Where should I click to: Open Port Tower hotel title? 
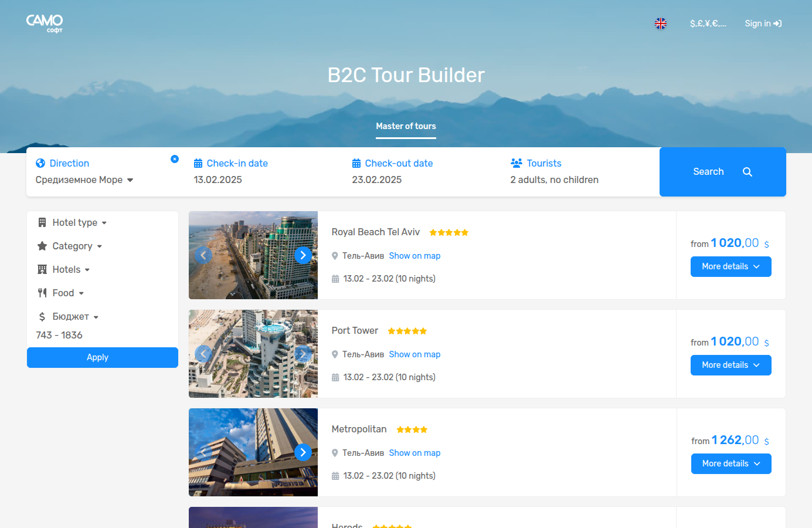[x=355, y=330]
